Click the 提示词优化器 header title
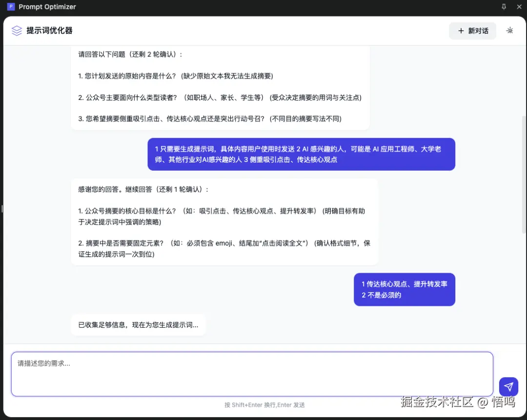 (x=51, y=30)
